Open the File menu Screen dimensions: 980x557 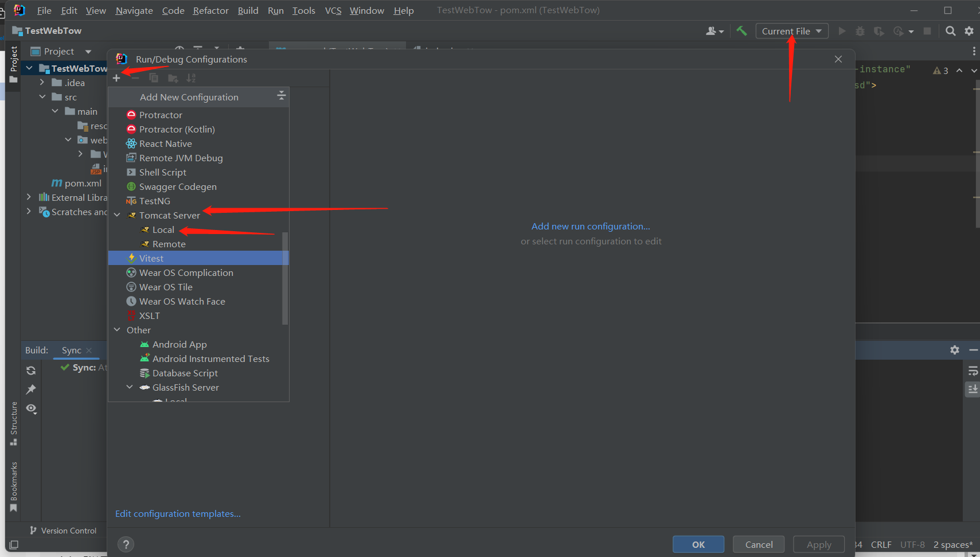coord(44,10)
